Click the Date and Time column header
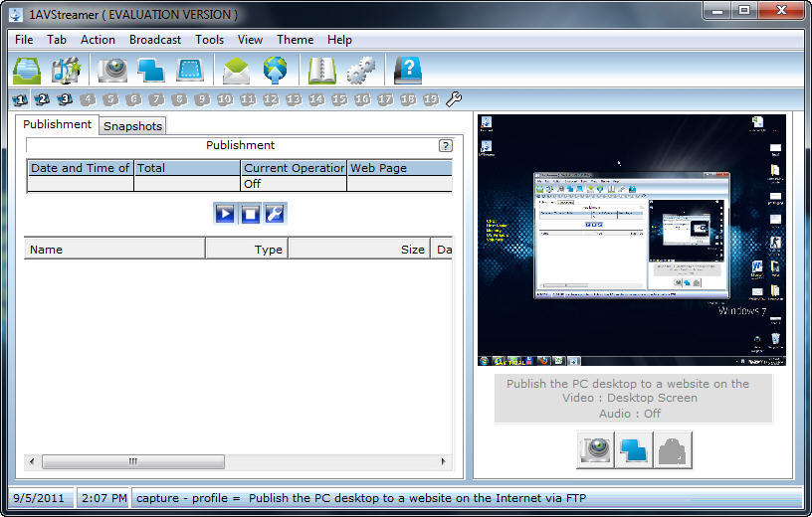 pos(81,168)
